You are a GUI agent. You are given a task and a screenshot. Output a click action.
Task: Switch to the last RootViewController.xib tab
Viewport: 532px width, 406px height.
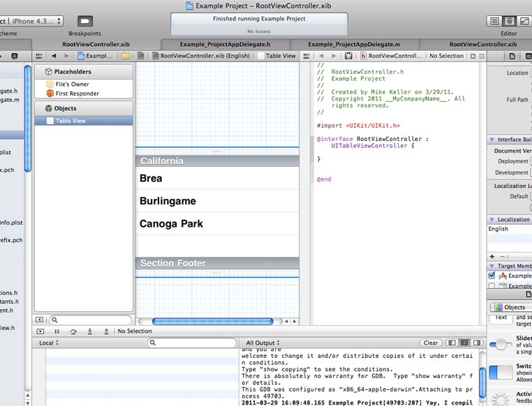point(476,45)
